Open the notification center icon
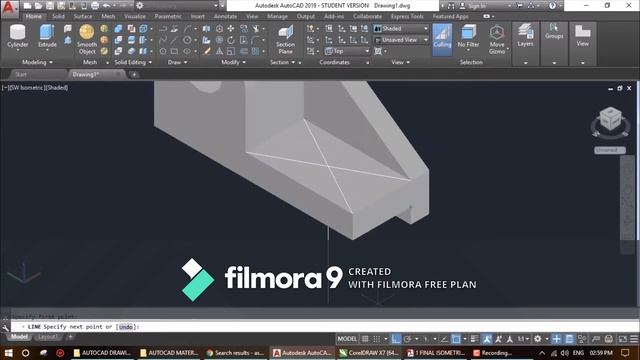This screenshot has height=360, width=640. pos(625,353)
